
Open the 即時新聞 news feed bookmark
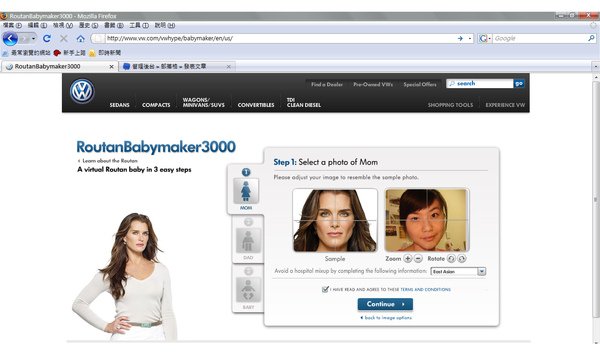click(x=105, y=53)
